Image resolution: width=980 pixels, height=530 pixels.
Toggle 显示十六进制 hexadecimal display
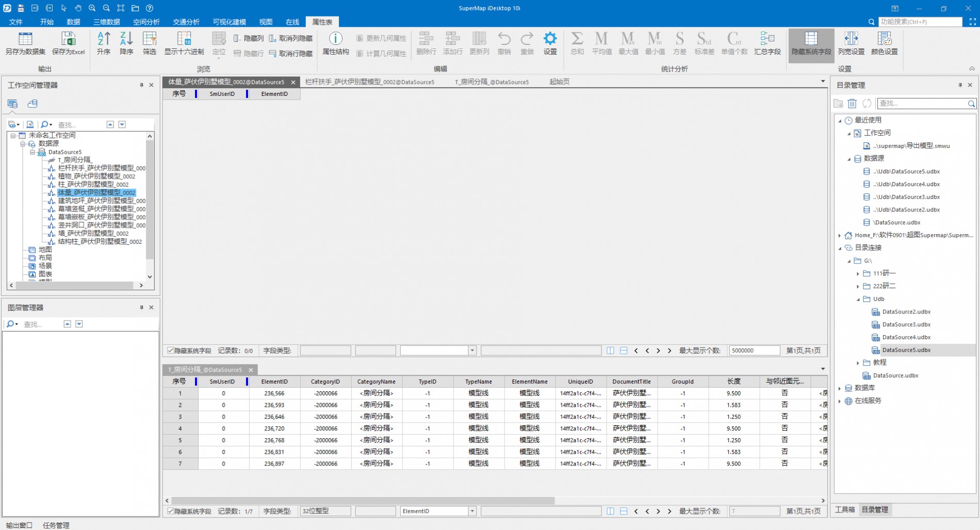click(184, 43)
